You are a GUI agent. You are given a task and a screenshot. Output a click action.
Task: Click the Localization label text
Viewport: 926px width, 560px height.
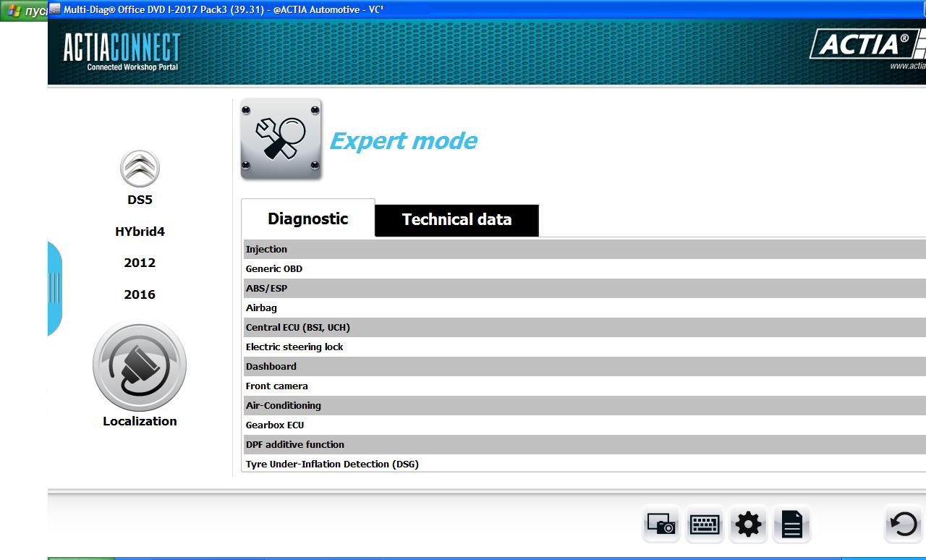[x=140, y=421]
